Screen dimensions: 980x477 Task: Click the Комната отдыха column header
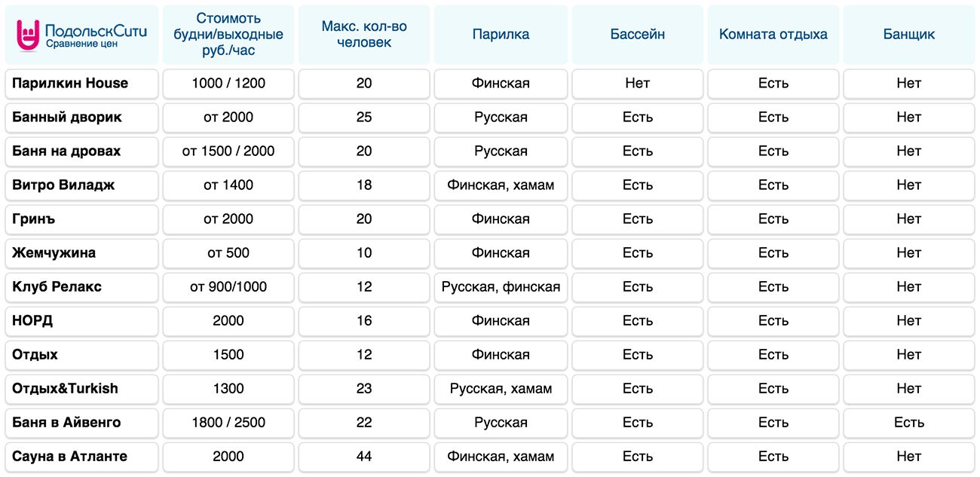773,35
